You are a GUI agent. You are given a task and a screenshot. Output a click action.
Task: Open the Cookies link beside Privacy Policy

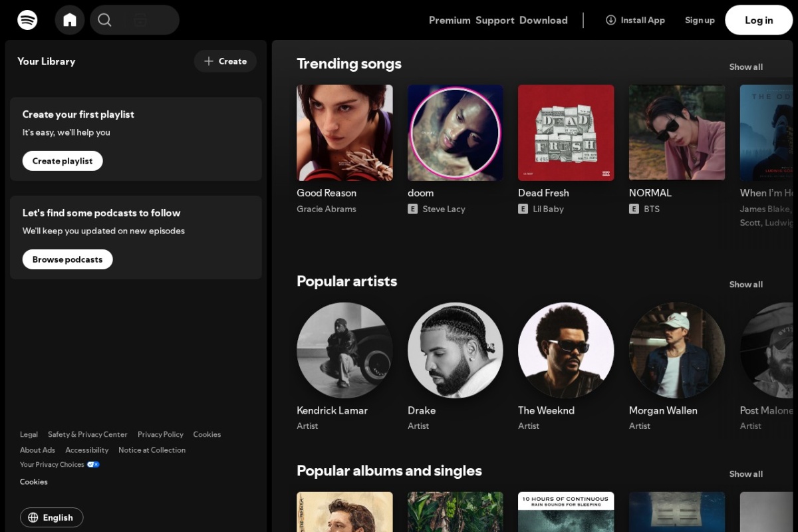pos(207,434)
